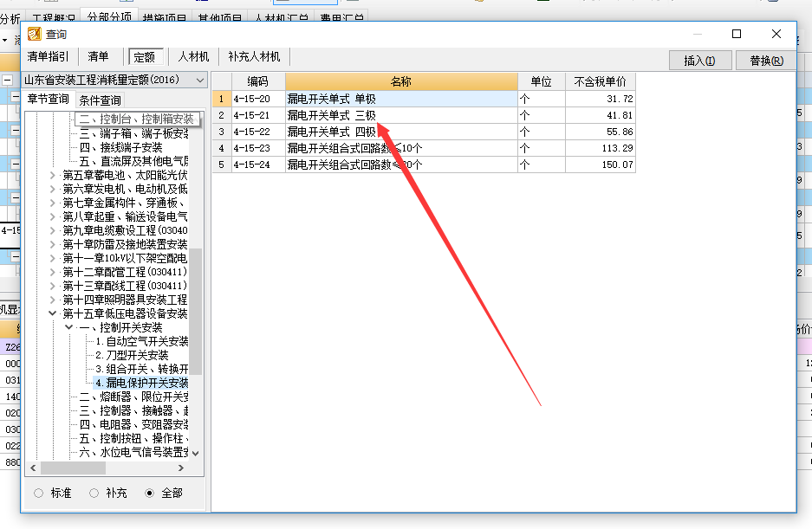The width and height of the screenshot is (812, 529).
Task: Click the tree vertical scrollbar thumb
Action: pyautogui.click(x=195, y=311)
